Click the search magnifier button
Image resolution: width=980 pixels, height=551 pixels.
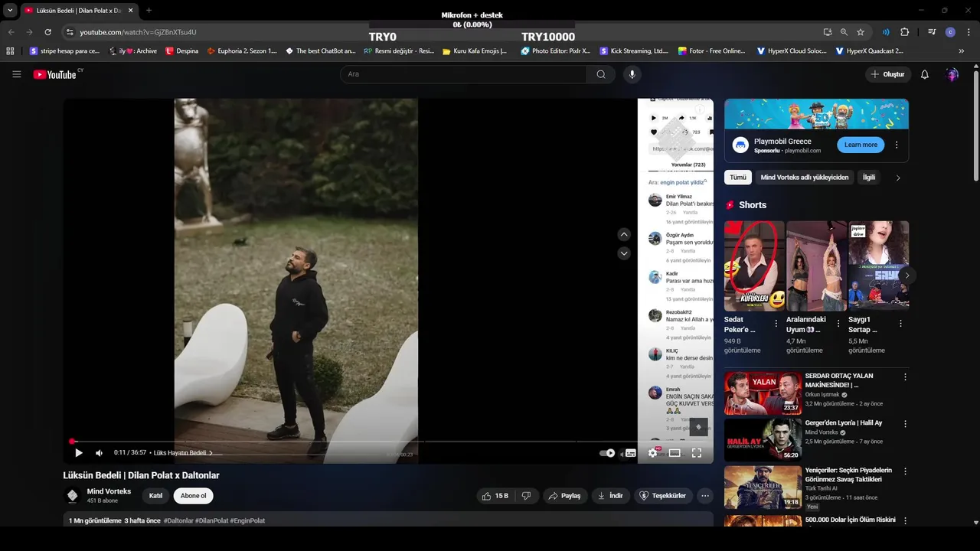coord(601,74)
